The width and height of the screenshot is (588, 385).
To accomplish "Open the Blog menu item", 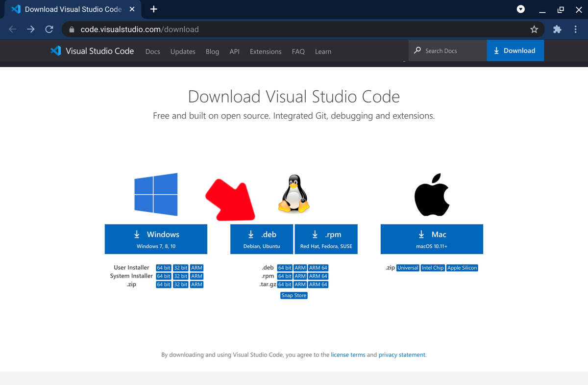I will [x=212, y=51].
